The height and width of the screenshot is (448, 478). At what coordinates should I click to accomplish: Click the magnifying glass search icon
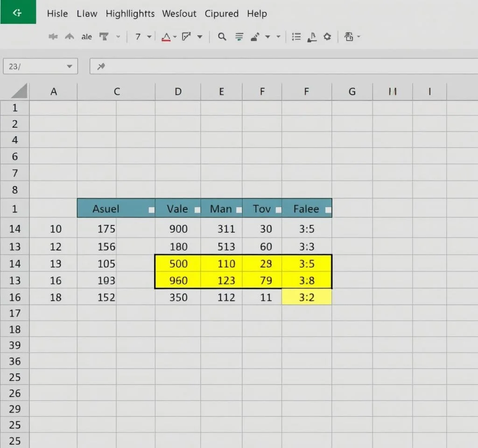click(x=222, y=37)
